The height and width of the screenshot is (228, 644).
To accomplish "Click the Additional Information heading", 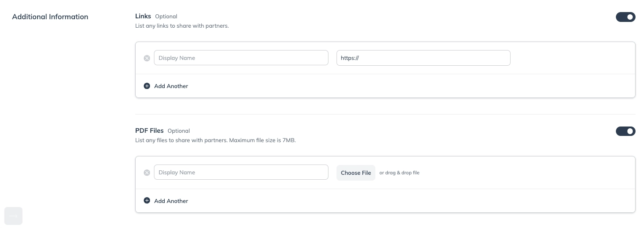I will coord(50,17).
